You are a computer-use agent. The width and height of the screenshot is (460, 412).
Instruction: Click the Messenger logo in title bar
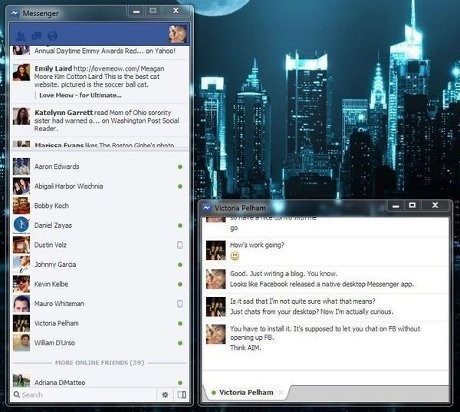click(x=15, y=13)
